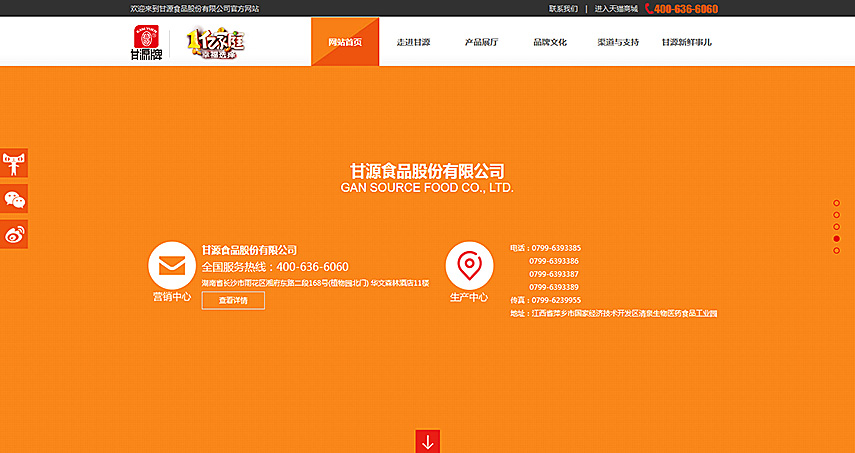Click the 1亿家庭 promotional logo

point(216,43)
